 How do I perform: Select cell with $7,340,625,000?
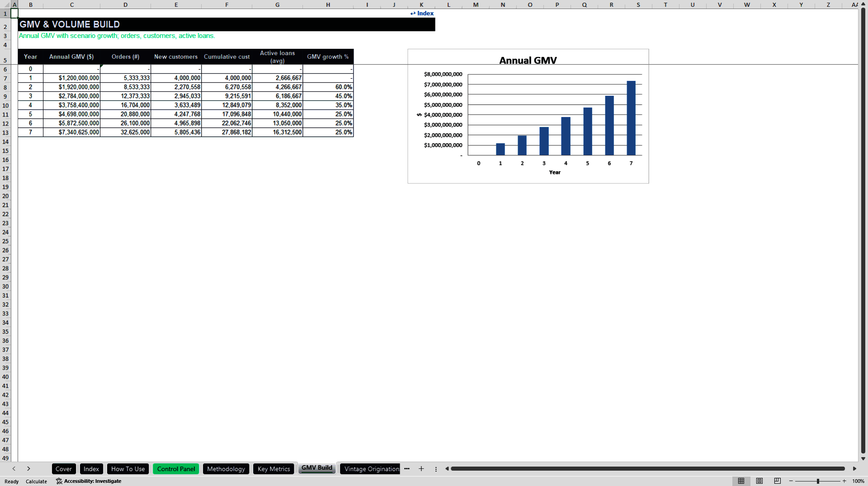point(71,132)
